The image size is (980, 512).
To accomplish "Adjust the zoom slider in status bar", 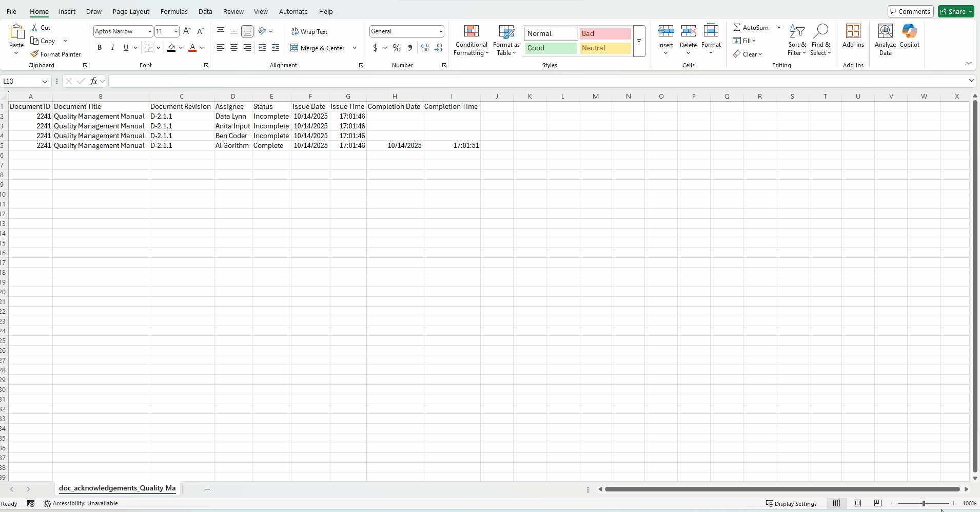I will click(x=924, y=503).
